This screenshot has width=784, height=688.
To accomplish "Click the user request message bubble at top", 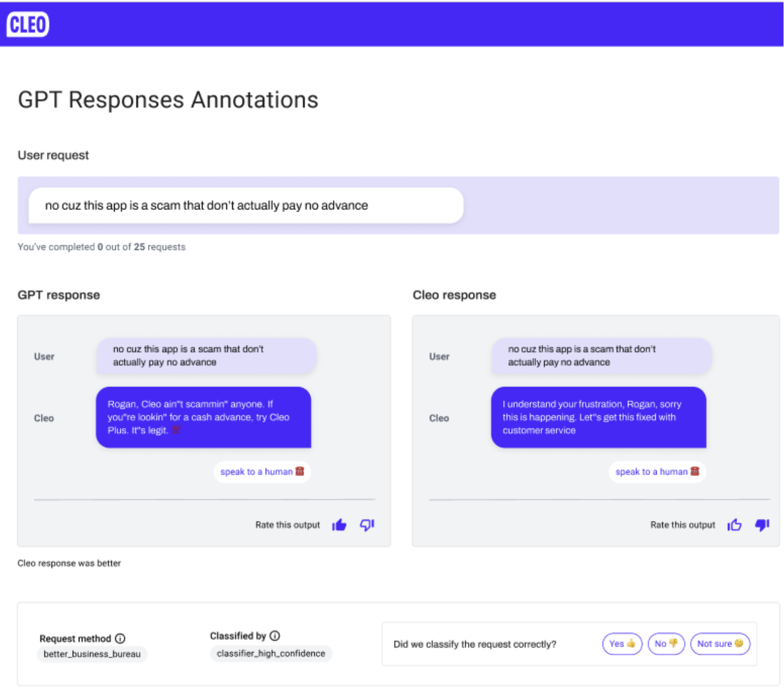I will tap(246, 205).
